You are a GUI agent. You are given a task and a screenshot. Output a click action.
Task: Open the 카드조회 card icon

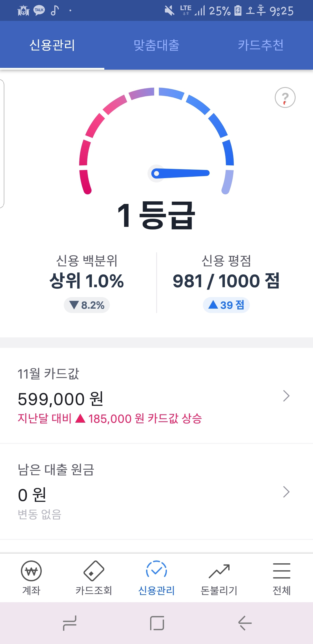tap(94, 571)
